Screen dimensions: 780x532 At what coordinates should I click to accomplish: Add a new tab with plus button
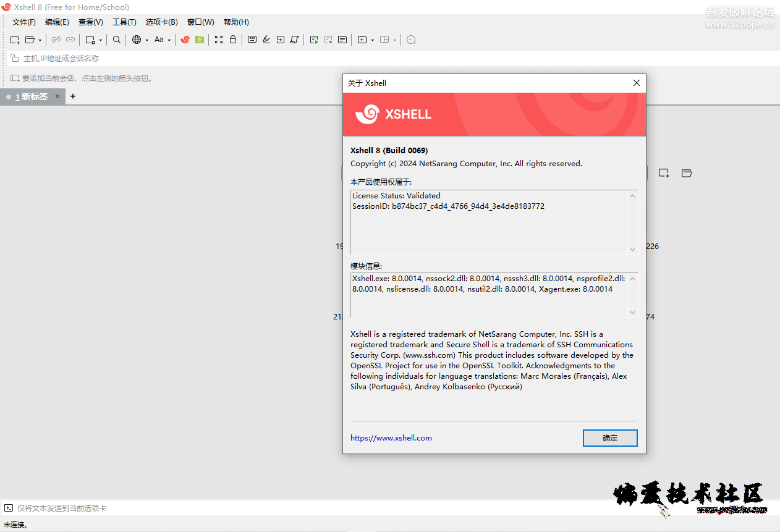pos(73,96)
